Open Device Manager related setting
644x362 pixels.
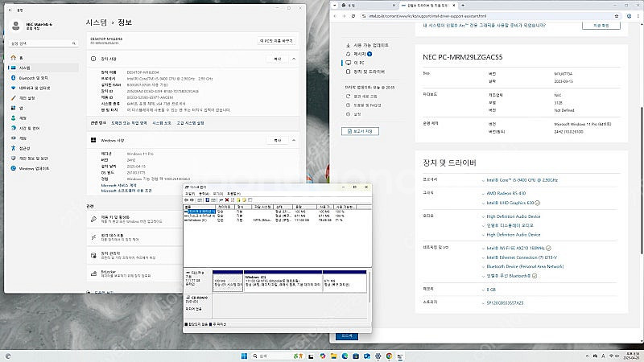tap(134, 255)
